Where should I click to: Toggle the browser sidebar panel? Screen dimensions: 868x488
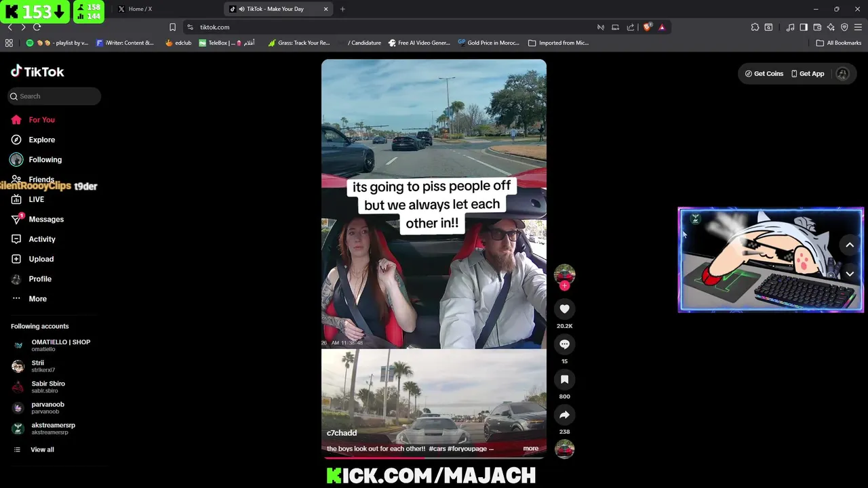pos(804,27)
